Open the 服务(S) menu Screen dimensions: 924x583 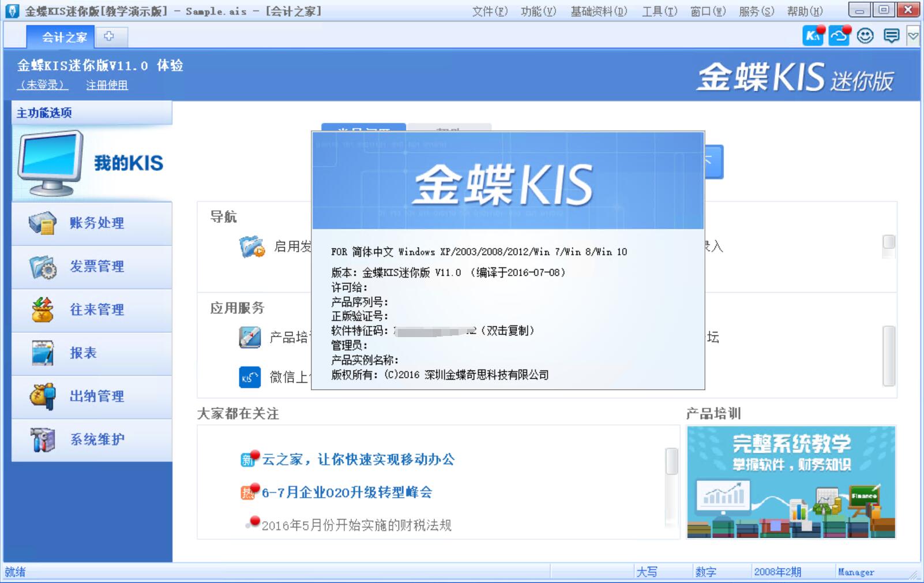coord(757,11)
